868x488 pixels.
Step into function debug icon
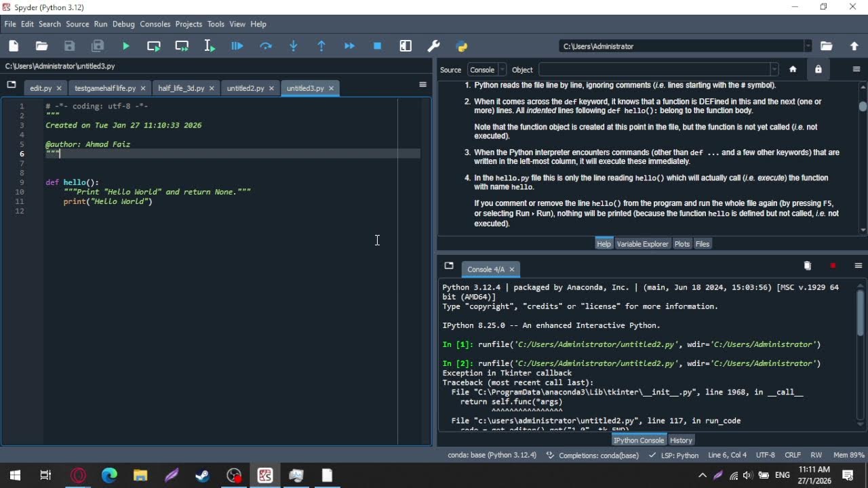[x=294, y=46]
